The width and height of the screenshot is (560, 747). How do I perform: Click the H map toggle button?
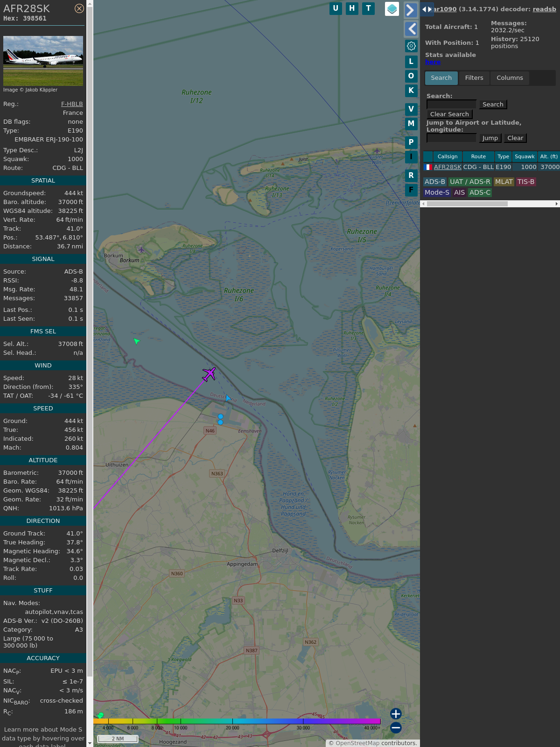[x=352, y=8]
